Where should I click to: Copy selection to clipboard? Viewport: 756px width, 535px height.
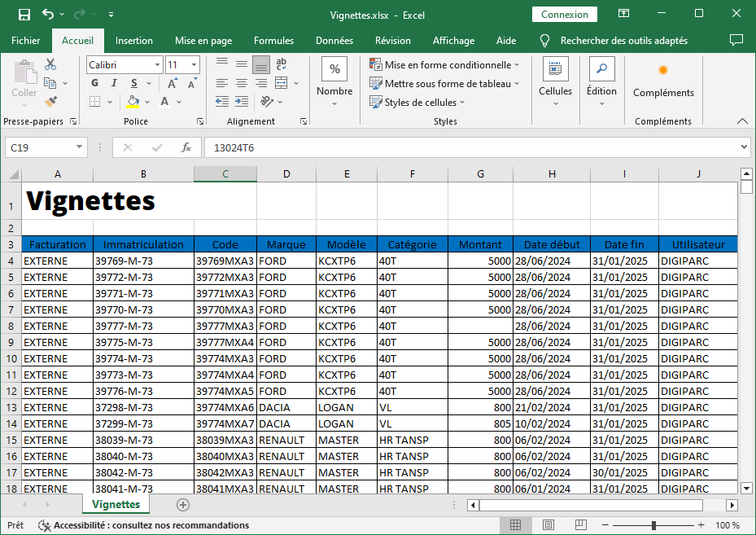coord(50,83)
